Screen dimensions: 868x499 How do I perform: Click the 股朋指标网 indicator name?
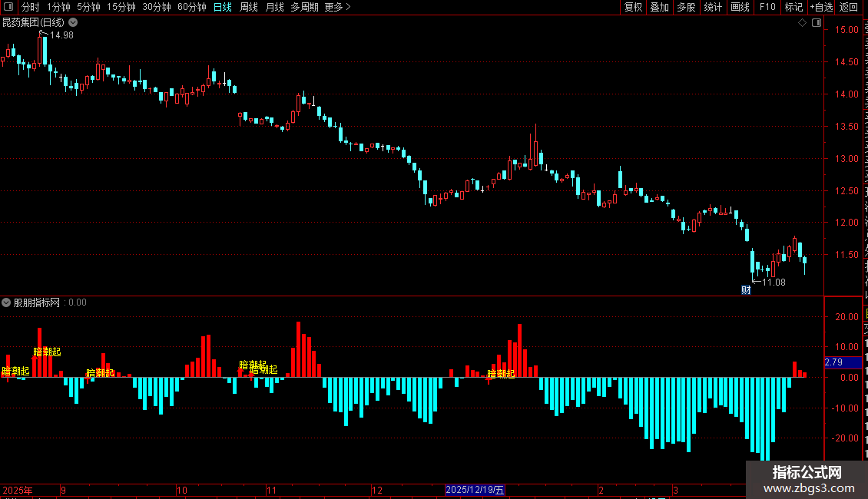[37, 302]
